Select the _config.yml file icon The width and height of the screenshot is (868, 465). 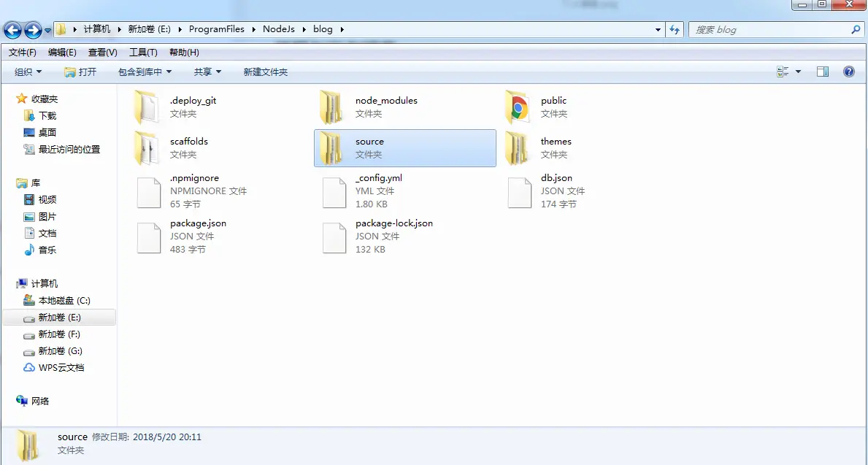(x=334, y=193)
